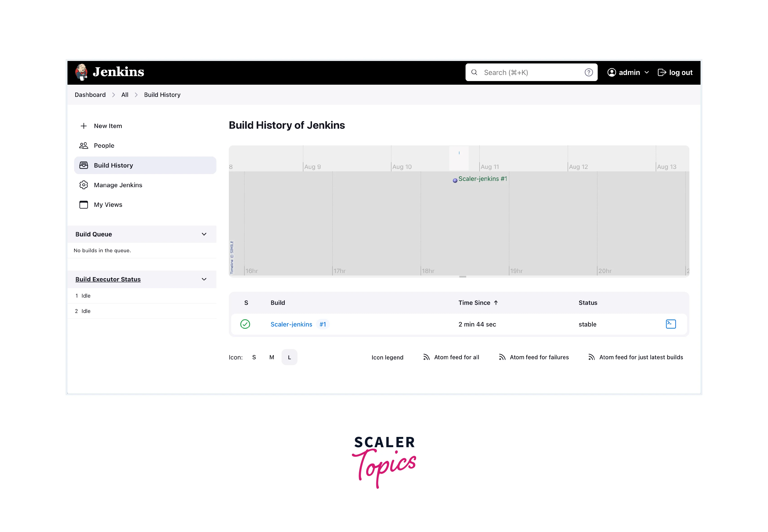Select small icon size S
Image resolution: width=768 pixels, height=532 pixels.
tap(254, 357)
